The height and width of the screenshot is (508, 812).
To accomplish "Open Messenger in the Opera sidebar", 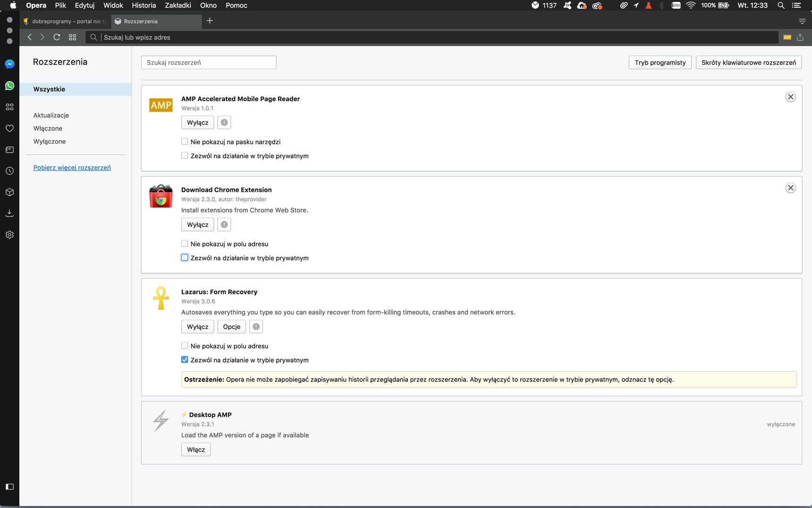I will pyautogui.click(x=9, y=64).
